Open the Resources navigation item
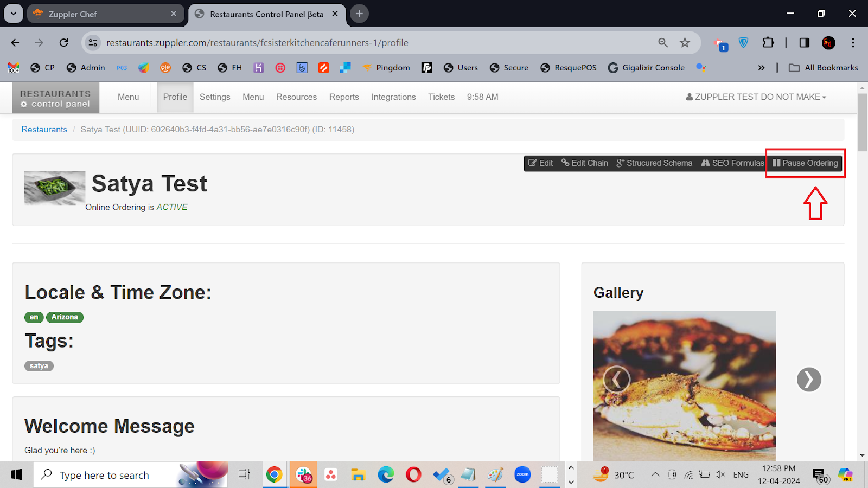 pos(296,97)
